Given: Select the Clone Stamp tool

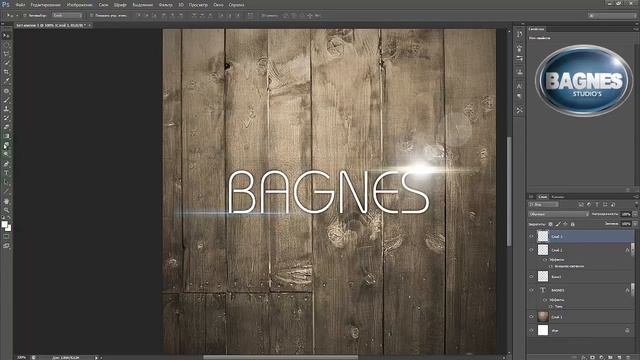Looking at the screenshot, I should [x=6, y=109].
